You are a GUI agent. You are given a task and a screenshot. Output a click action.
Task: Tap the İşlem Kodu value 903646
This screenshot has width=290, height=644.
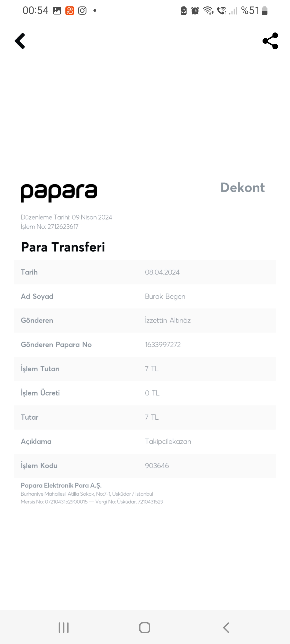[157, 466]
